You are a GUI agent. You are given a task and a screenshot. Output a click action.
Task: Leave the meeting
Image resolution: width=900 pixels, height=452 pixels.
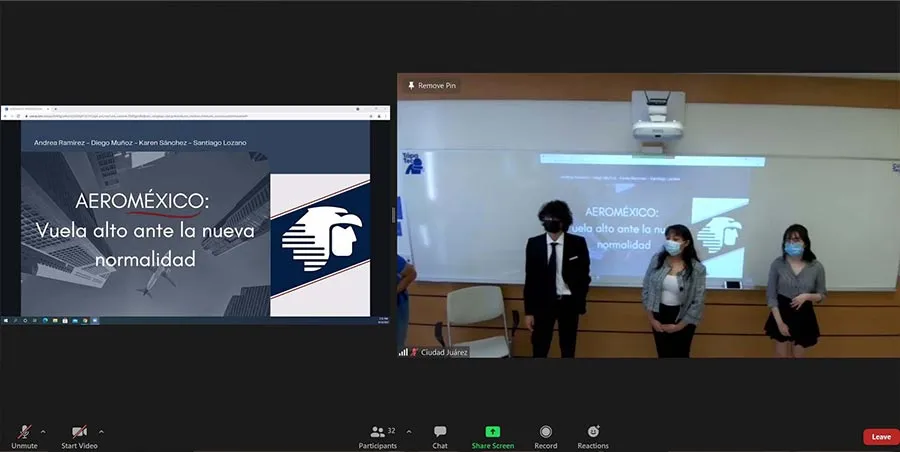point(881,437)
